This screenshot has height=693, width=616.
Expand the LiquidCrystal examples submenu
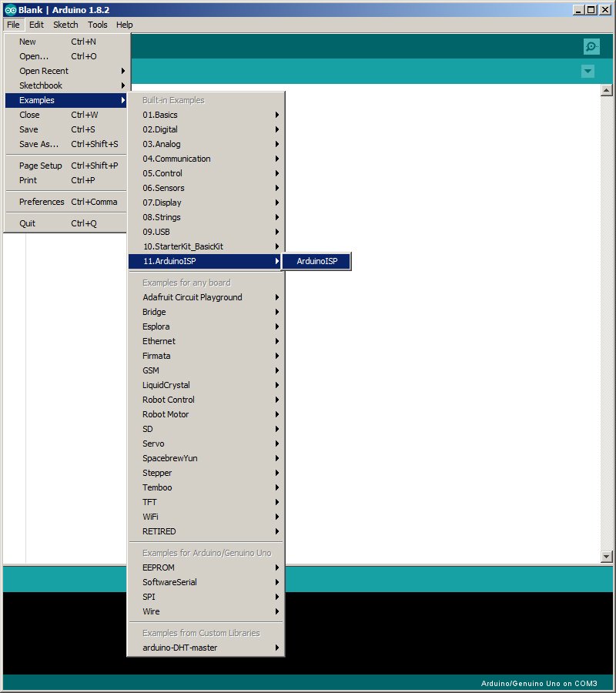click(206, 385)
